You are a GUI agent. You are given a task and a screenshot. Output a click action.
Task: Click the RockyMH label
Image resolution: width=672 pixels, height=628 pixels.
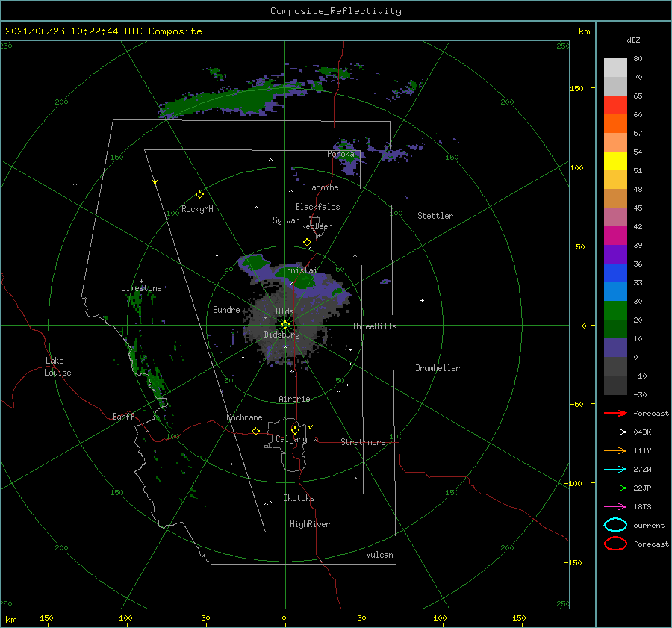tap(197, 209)
